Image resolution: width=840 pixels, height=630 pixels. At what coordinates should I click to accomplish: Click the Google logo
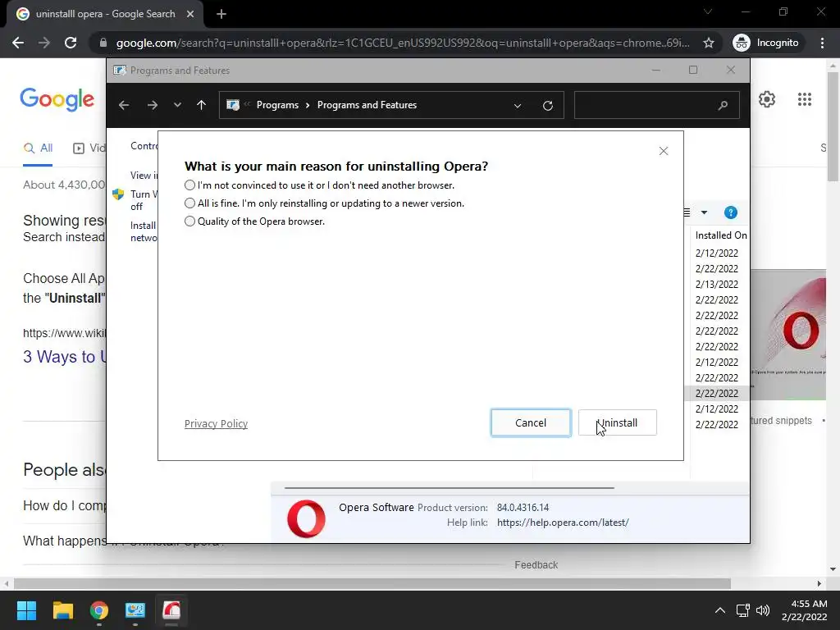[x=57, y=99]
